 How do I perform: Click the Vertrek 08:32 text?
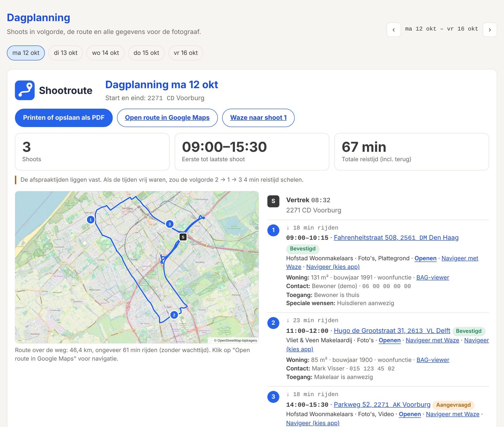click(308, 200)
